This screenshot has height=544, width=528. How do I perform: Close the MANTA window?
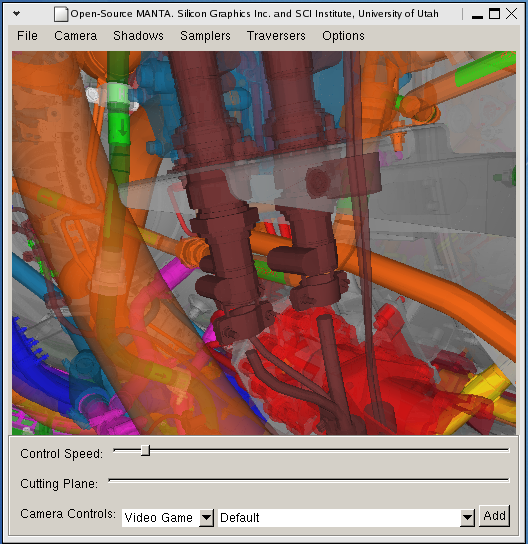click(x=511, y=14)
